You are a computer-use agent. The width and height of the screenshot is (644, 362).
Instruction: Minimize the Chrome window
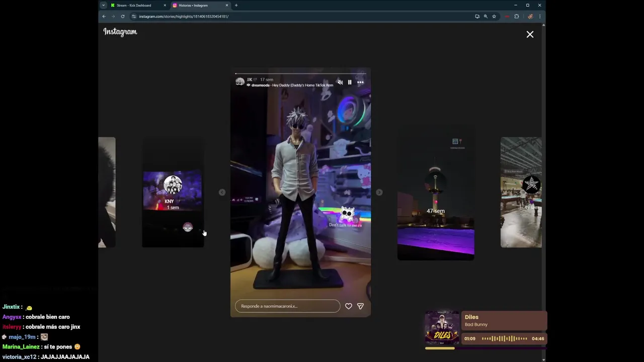coord(515,6)
